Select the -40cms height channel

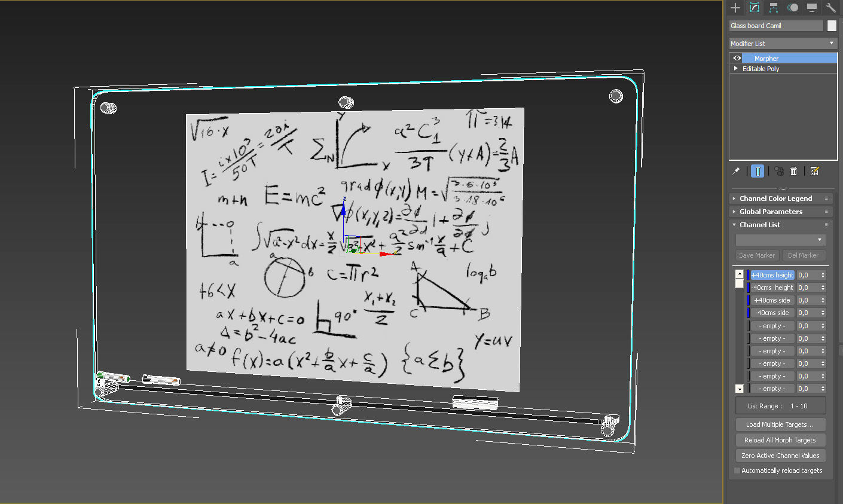(x=772, y=288)
